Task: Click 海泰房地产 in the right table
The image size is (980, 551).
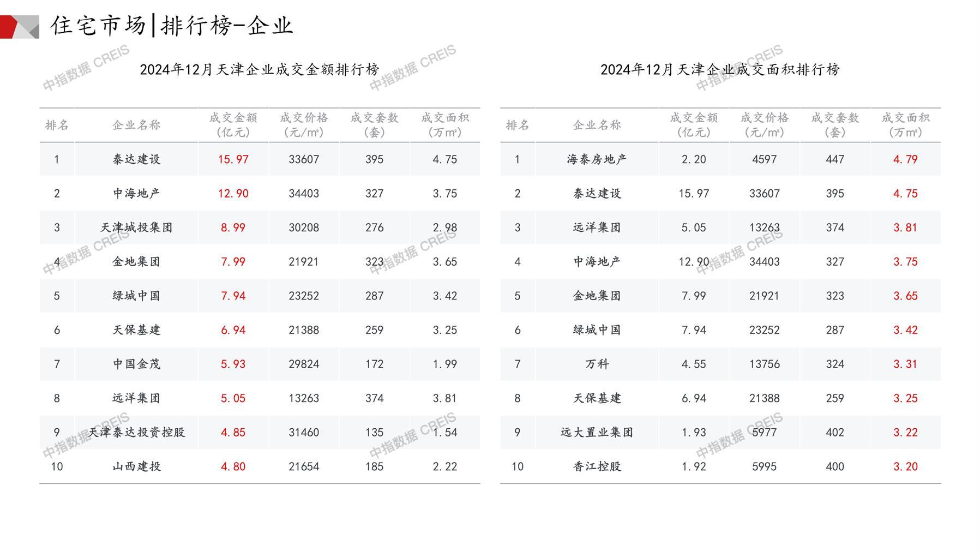Action: [597, 159]
